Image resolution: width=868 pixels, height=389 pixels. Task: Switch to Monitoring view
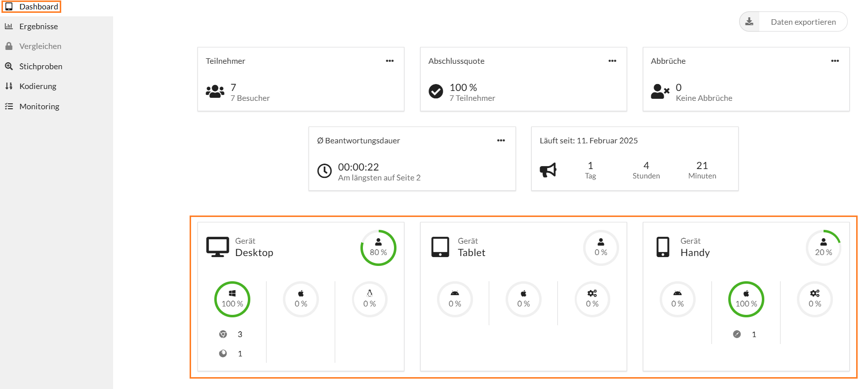coord(39,107)
